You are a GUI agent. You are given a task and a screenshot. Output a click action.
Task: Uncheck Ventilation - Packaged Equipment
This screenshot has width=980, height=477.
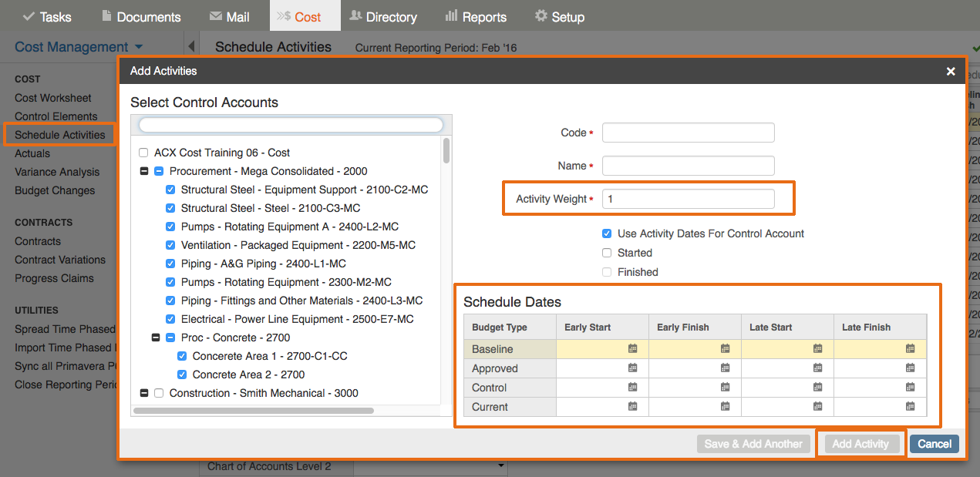pyautogui.click(x=170, y=245)
